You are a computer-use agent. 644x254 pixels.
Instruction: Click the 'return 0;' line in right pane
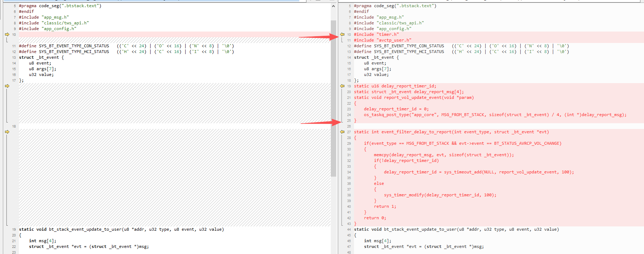click(x=375, y=218)
